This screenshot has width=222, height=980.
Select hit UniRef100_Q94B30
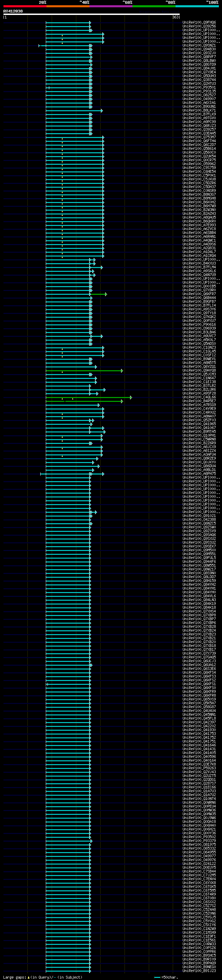(x=199, y=49)
